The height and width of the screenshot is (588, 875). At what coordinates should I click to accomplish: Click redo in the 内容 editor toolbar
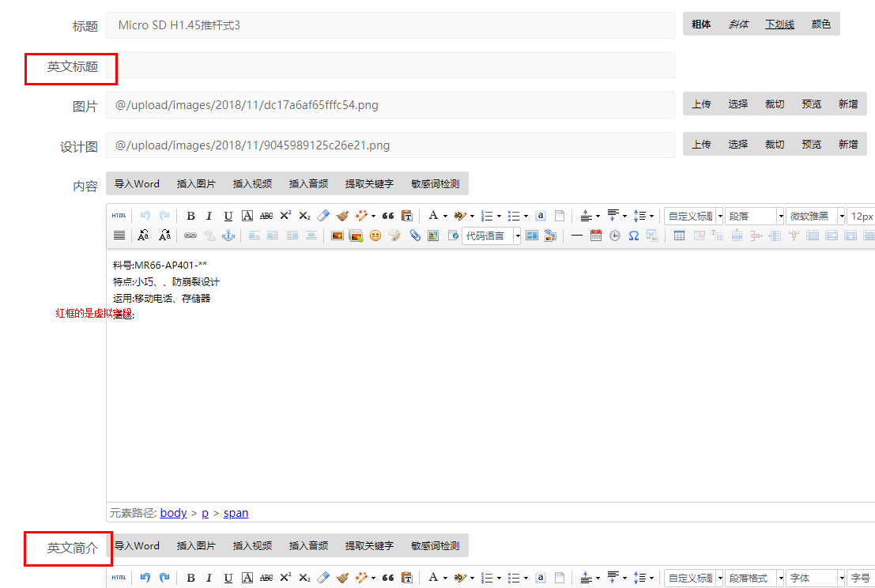click(x=164, y=215)
